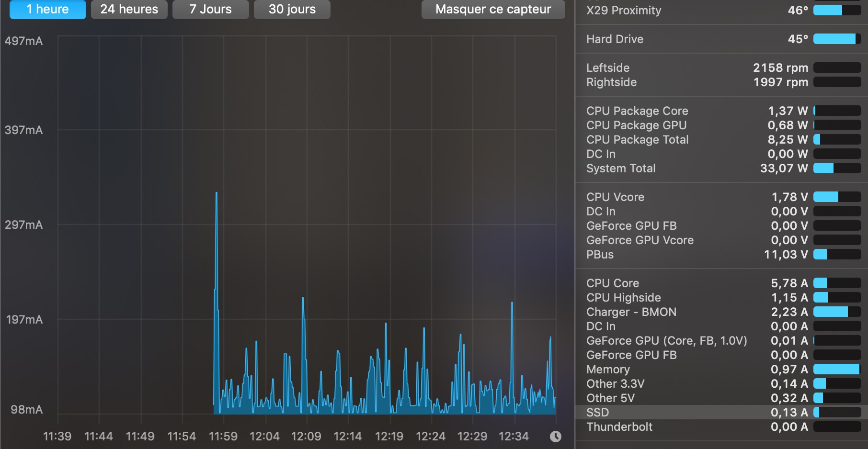This screenshot has width=868, height=449.
Task: Click the 12:04 time axis label
Action: (x=264, y=436)
